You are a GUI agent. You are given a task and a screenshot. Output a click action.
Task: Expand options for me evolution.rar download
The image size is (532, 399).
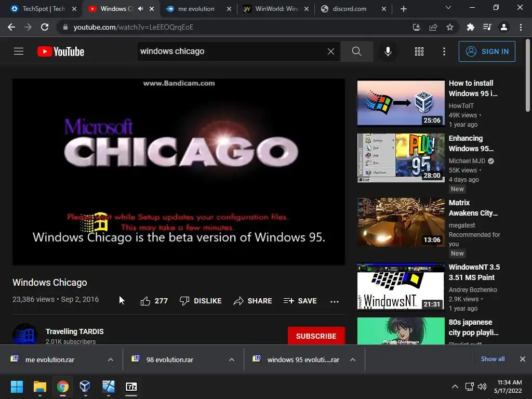(x=111, y=360)
